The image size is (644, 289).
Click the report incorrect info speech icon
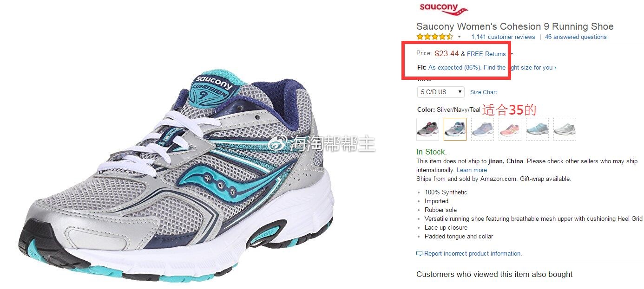click(419, 254)
